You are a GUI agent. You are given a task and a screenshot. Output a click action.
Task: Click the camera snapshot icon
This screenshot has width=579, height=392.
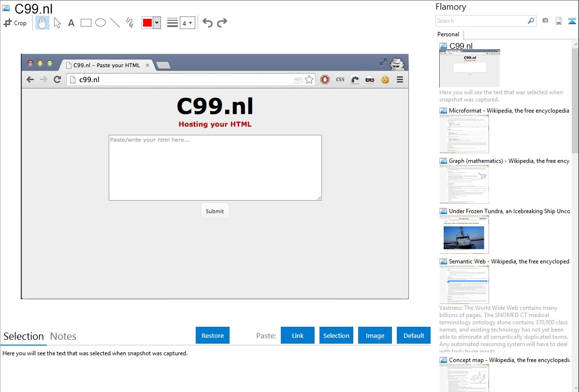(x=545, y=21)
